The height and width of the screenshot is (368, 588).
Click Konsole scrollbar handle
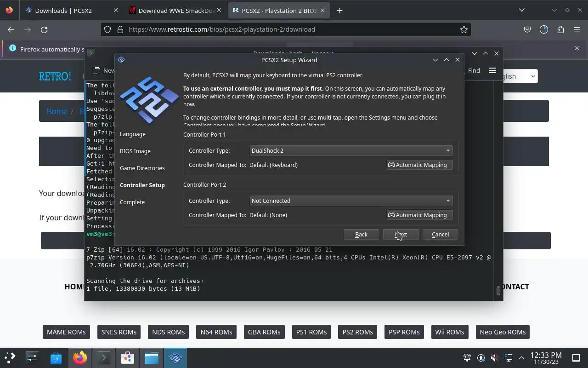click(x=498, y=291)
